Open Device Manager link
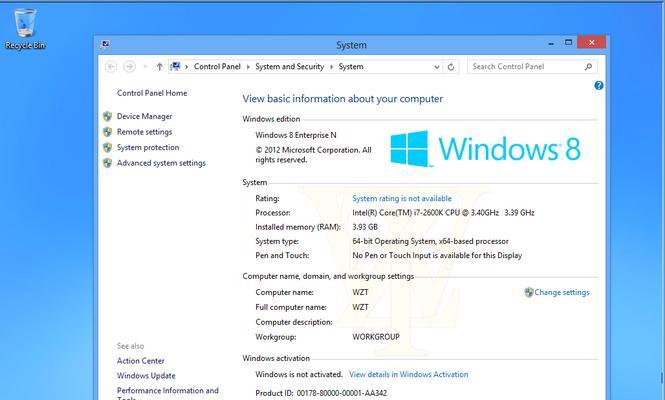The image size is (665, 400). [x=145, y=116]
